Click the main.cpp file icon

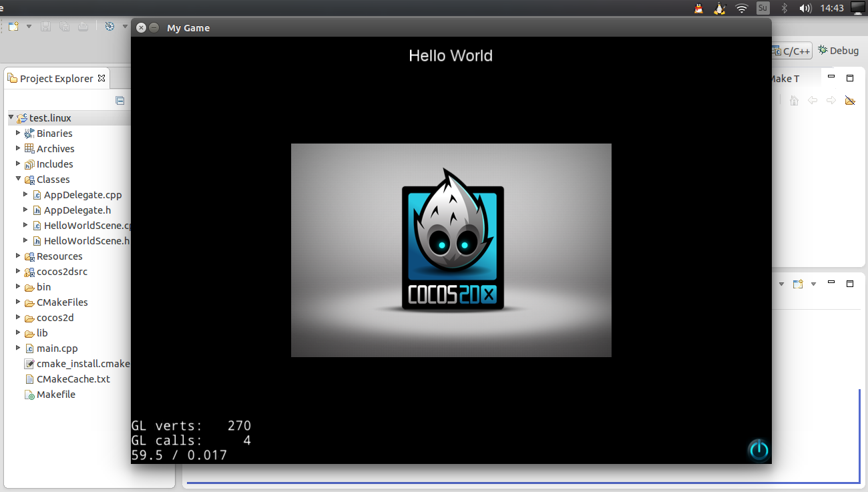point(29,348)
